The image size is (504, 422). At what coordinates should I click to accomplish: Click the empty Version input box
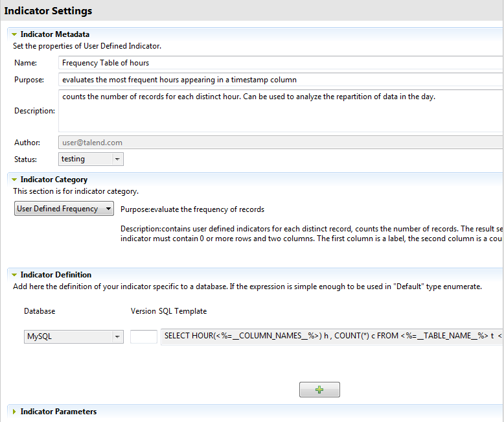144,336
